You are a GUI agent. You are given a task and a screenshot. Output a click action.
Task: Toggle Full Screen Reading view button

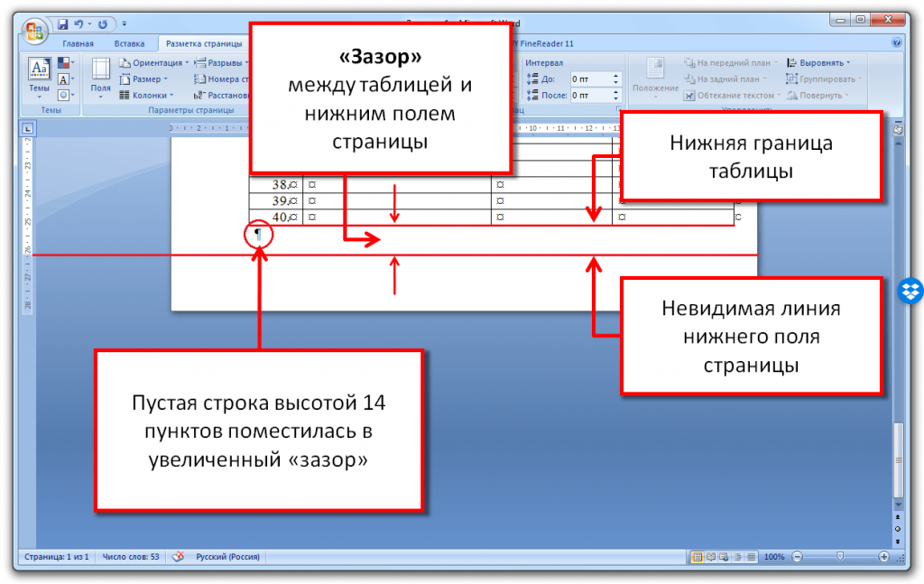pos(711,558)
